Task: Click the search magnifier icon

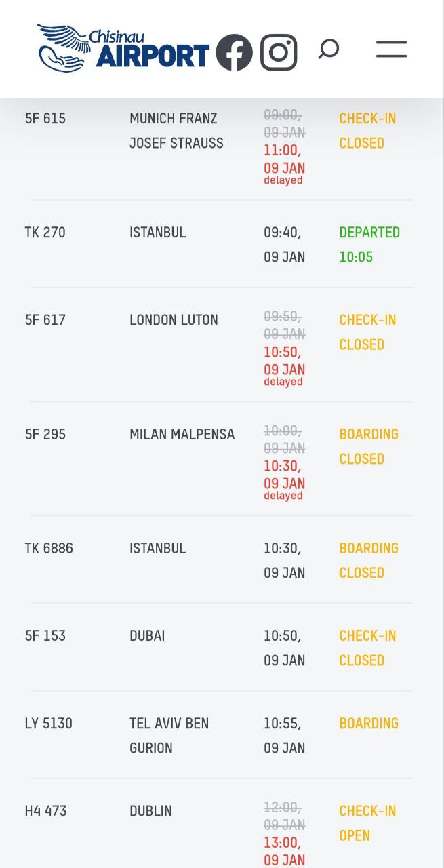Action: [329, 49]
